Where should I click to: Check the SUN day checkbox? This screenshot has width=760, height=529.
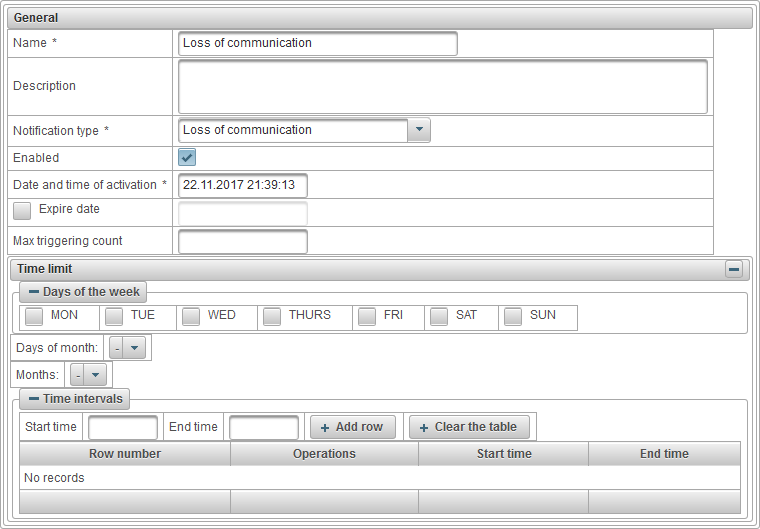click(513, 316)
